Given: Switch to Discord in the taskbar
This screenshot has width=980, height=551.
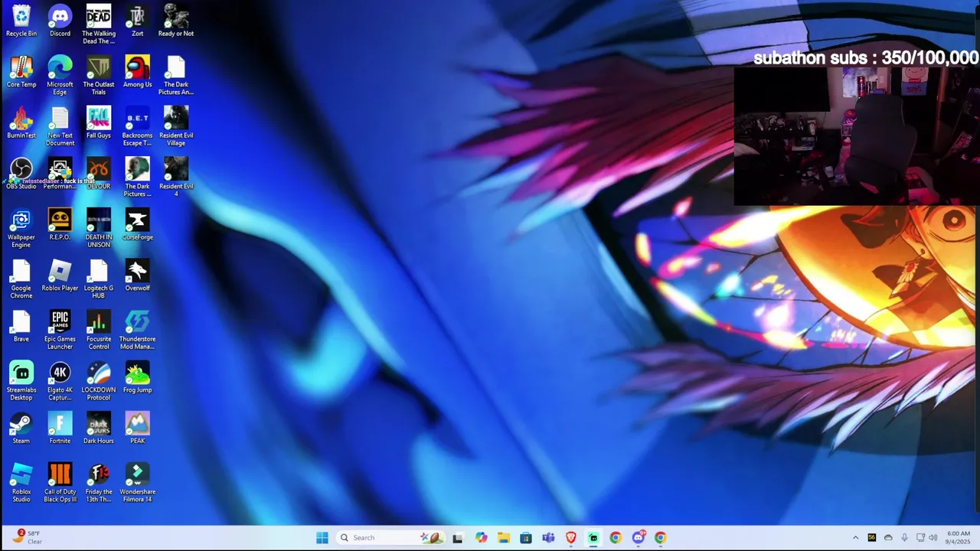Looking at the screenshot, I should coord(639,537).
